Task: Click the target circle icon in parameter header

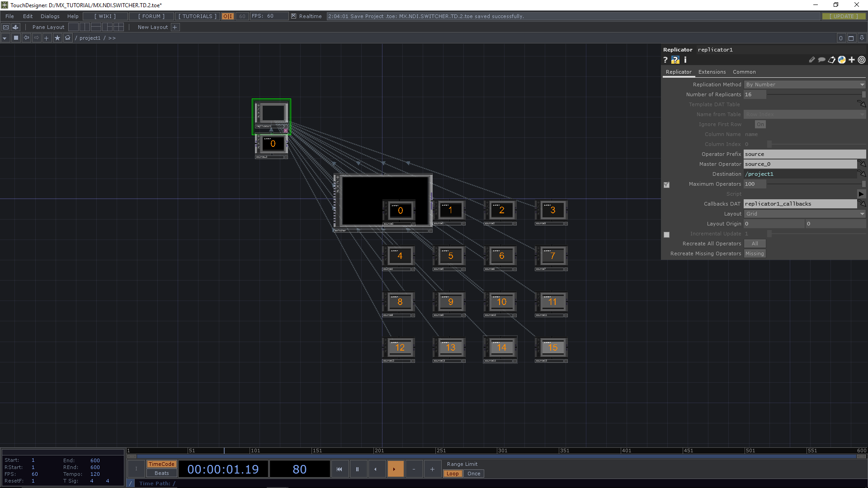Action: (x=862, y=60)
